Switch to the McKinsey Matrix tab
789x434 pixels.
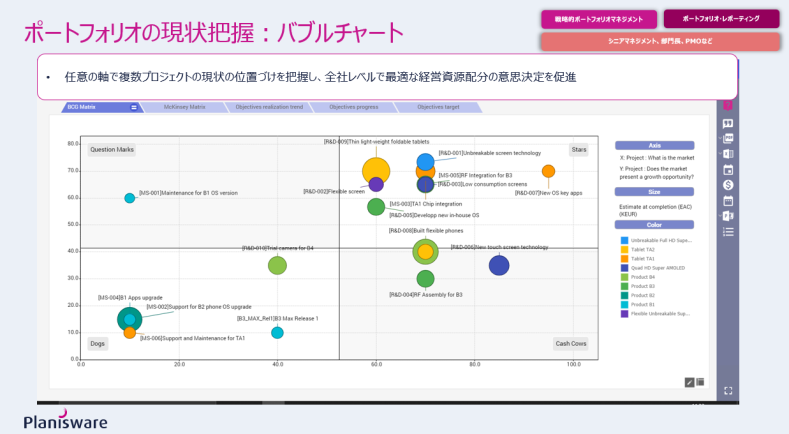pyautogui.click(x=184, y=107)
